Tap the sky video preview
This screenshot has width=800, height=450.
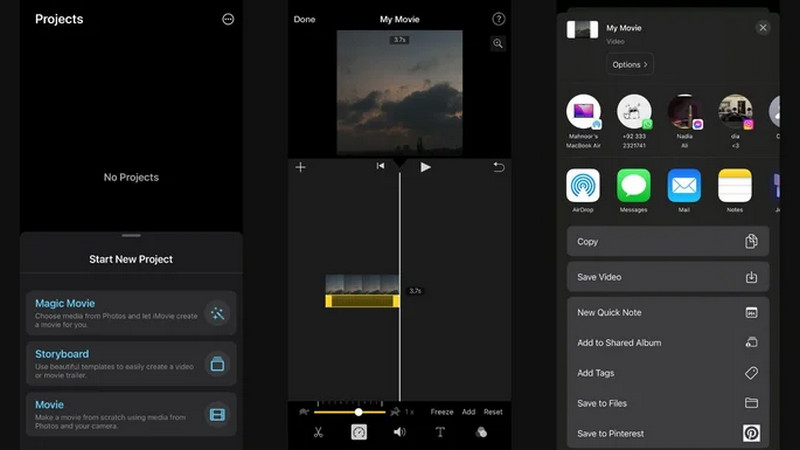click(x=399, y=92)
